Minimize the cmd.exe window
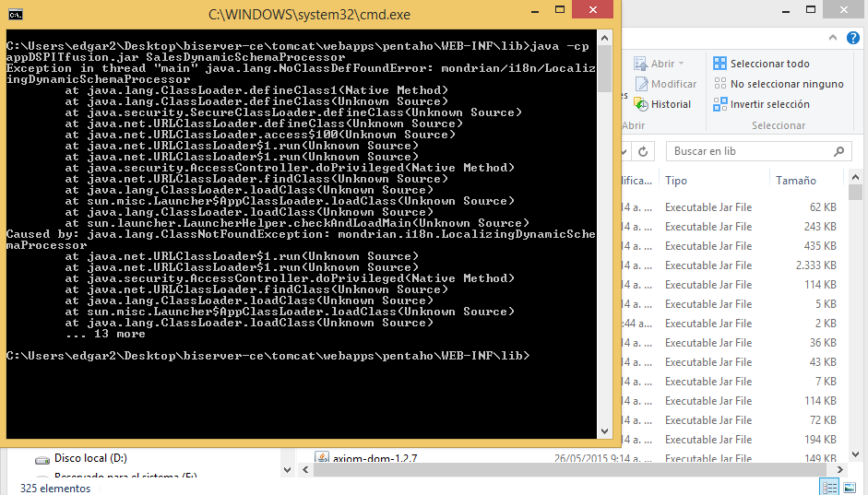Viewport: 868px width, 495px height. tap(535, 10)
